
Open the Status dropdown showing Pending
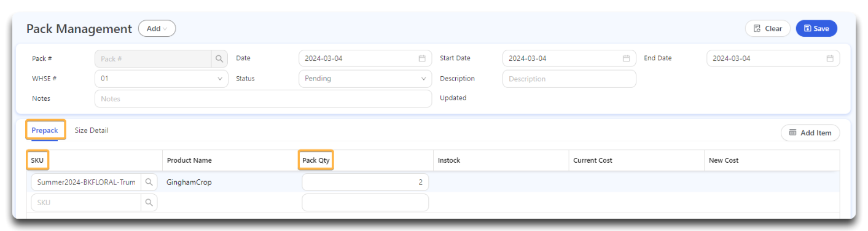(x=365, y=79)
